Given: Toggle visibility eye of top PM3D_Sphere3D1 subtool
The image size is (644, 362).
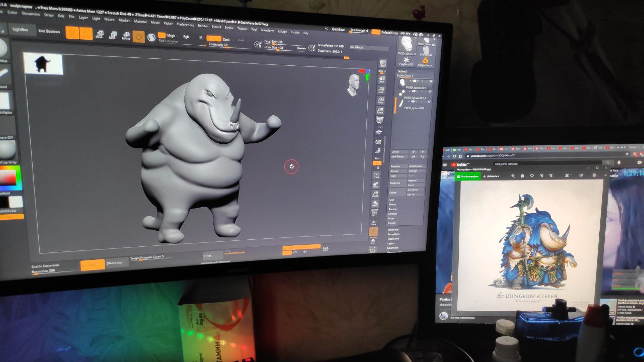Looking at the screenshot, I should point(430,81).
